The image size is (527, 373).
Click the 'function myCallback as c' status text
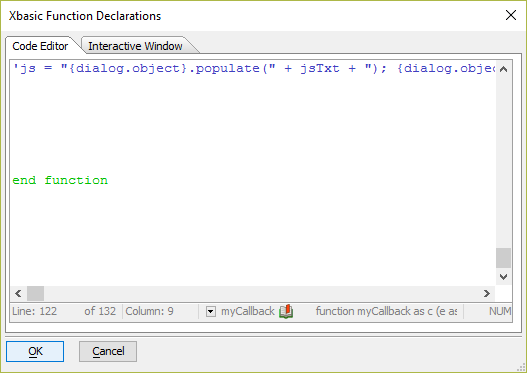pyautogui.click(x=386, y=311)
